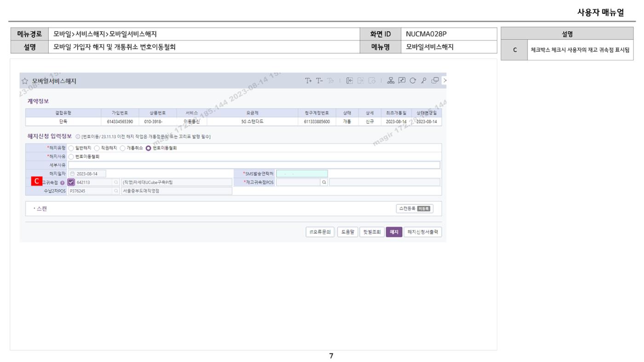
Task: Select 번호이동철회 under 해지사유
Action: click(71, 156)
